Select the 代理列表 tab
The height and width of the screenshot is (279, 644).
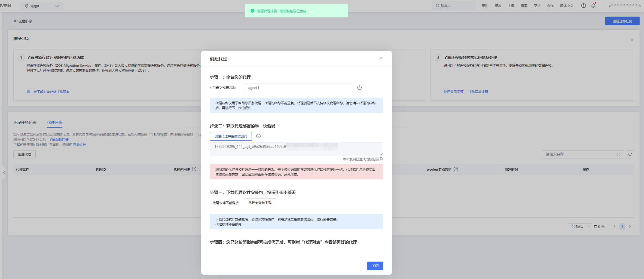pyautogui.click(x=55, y=122)
